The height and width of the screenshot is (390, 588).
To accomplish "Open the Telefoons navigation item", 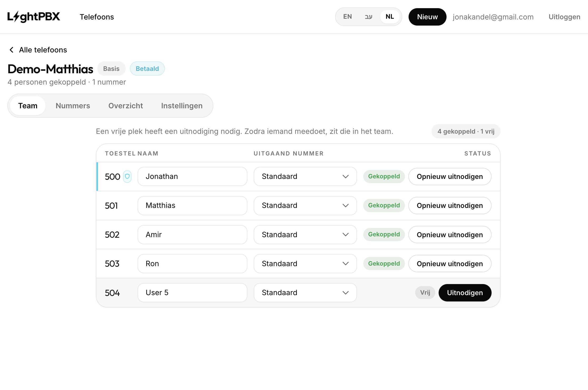I will [x=97, y=17].
